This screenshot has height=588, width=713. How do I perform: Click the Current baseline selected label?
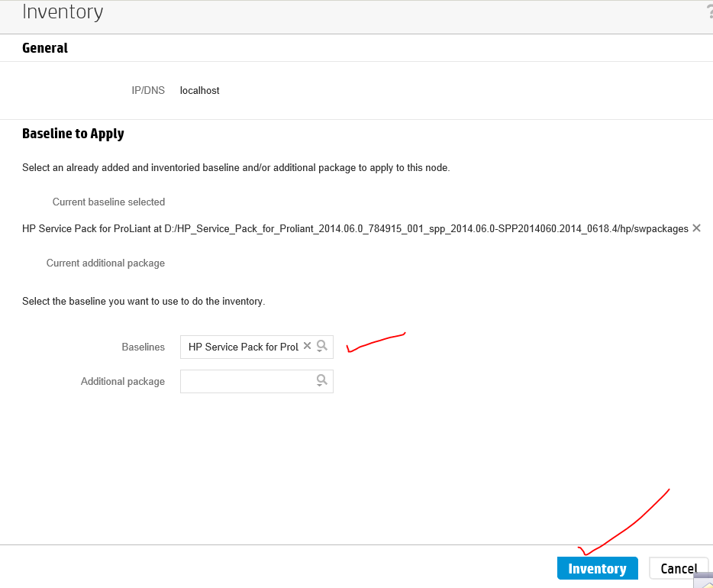[108, 202]
